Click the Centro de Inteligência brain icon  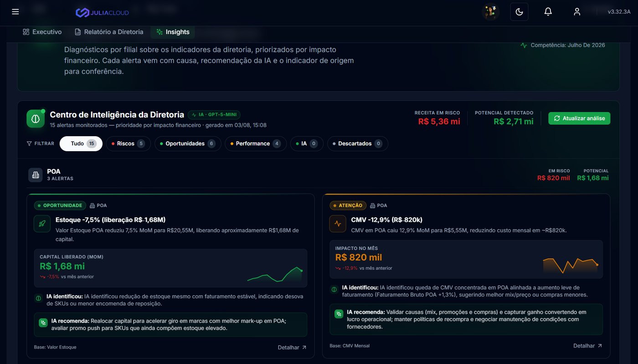click(36, 118)
